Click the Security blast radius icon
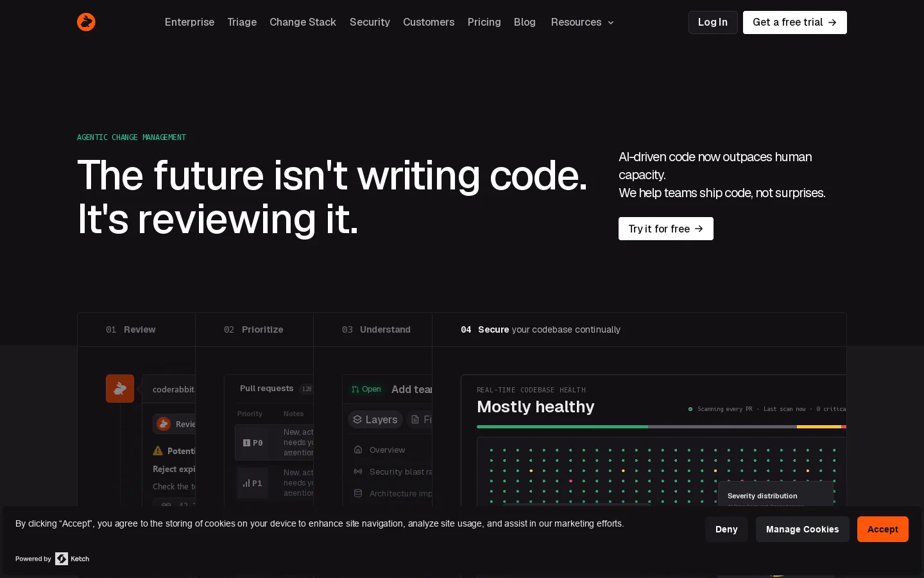 click(358, 471)
